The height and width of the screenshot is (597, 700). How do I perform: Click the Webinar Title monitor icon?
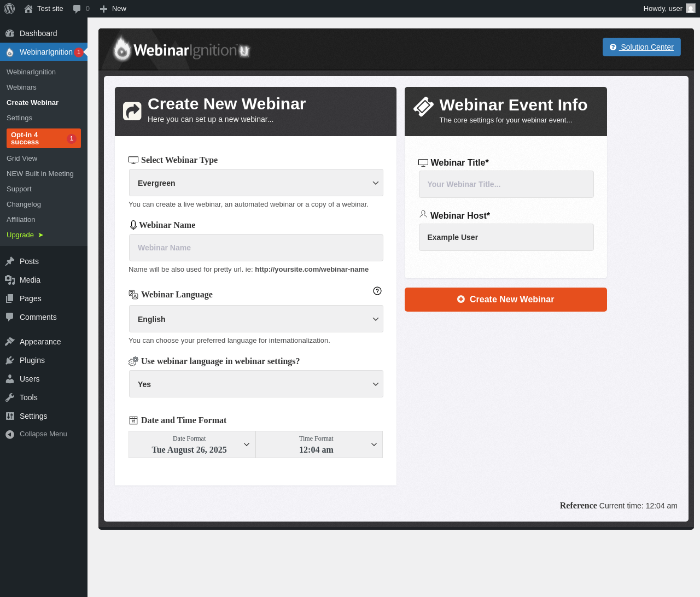(423, 163)
